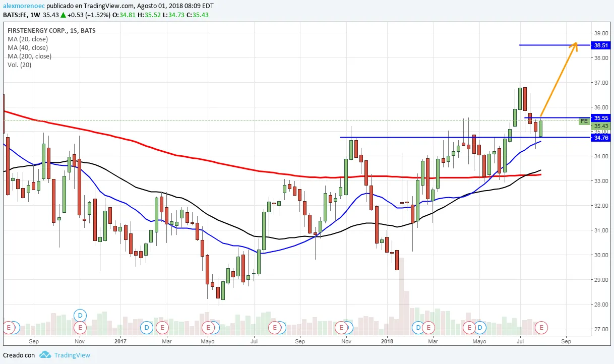
Task: Click the earnings E marker at Nov 2016
Action: pyautogui.click(x=80, y=328)
